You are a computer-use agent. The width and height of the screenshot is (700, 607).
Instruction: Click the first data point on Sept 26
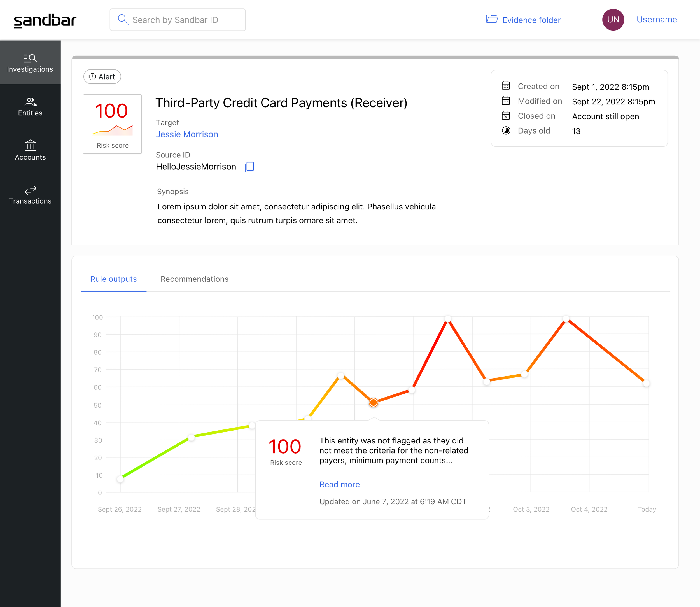point(120,478)
